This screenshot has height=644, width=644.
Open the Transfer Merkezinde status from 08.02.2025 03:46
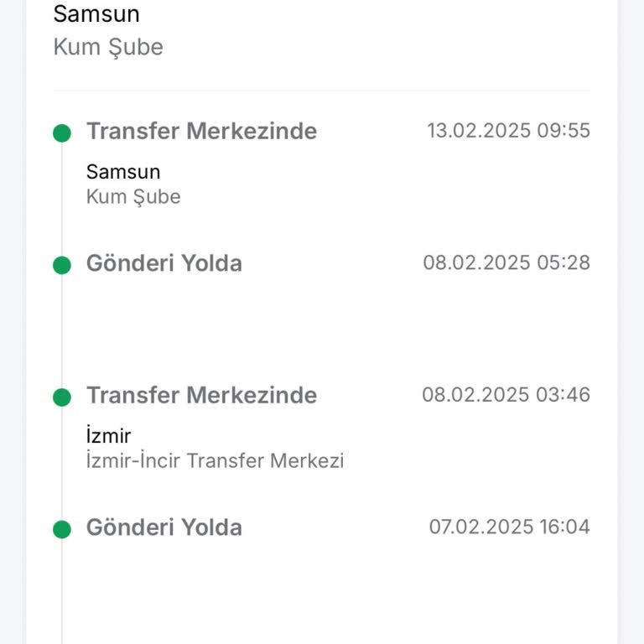(x=201, y=396)
